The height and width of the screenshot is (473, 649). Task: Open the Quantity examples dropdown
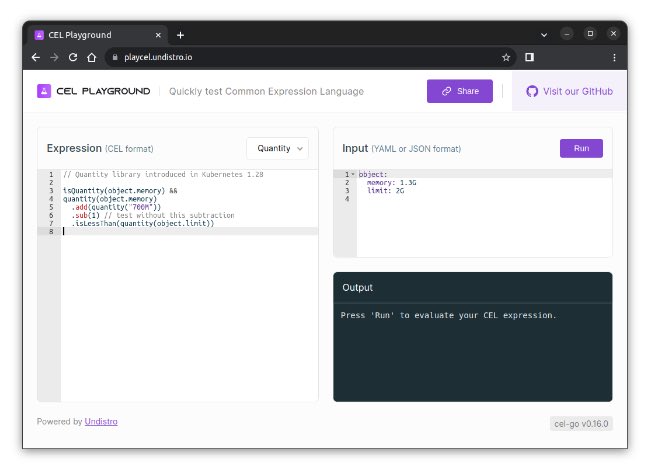point(278,148)
